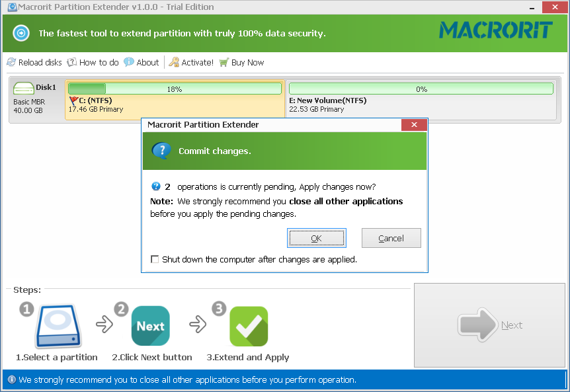Click the MACRORIT brand logo

496,30
